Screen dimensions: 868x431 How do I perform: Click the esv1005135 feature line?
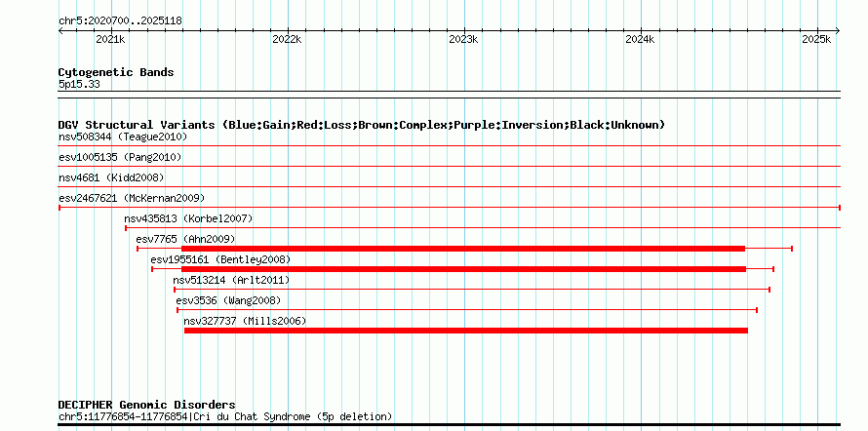coord(450,167)
